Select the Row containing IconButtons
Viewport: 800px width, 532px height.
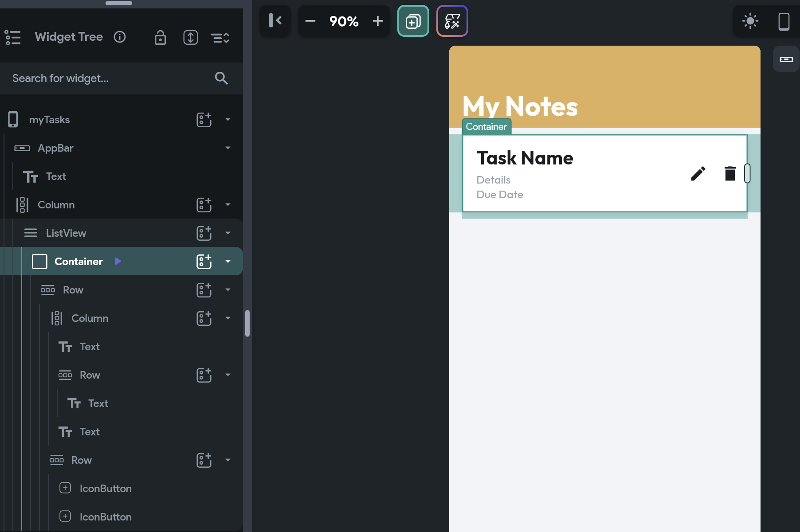click(x=122, y=460)
